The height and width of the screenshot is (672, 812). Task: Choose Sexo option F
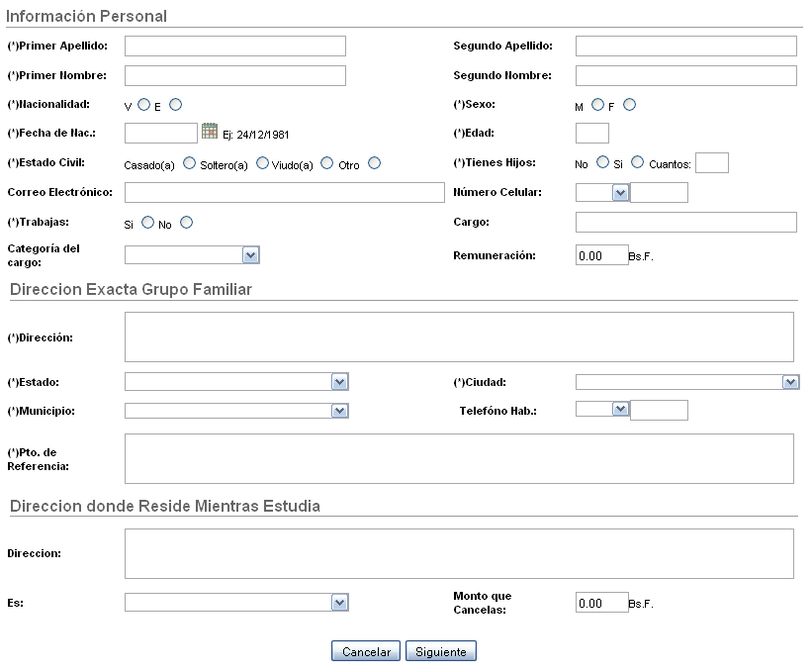[x=629, y=102]
